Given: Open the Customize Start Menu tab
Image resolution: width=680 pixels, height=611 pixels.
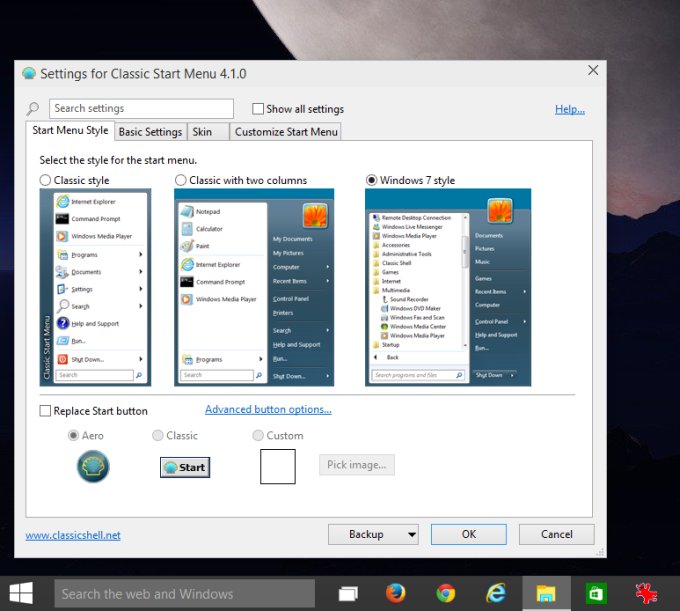Looking at the screenshot, I should point(286,132).
